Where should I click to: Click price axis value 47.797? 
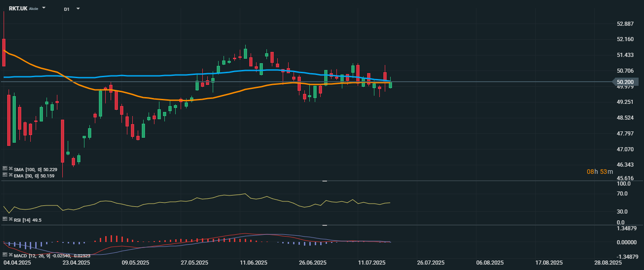[x=625, y=134]
